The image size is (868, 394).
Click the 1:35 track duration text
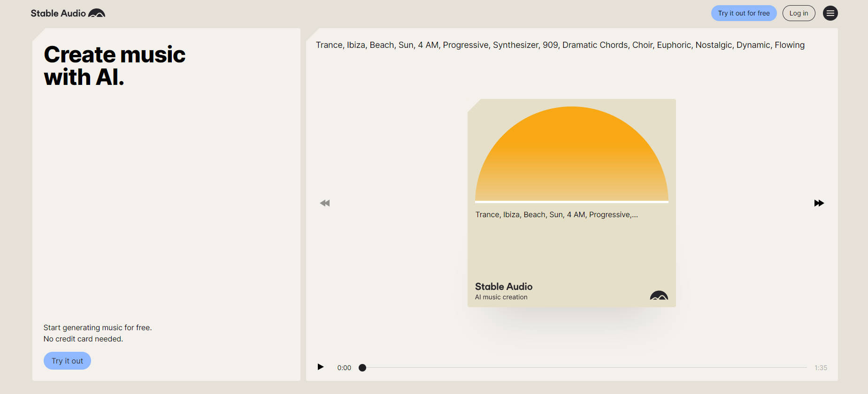[821, 368]
